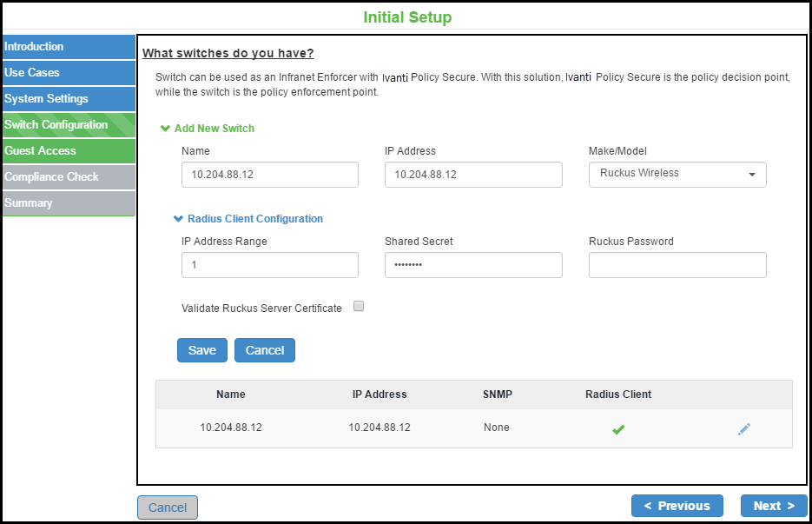Viewport: 812px width, 524px height.
Task: Enable Validate Ruckus Server Certificate checkbox
Action: [359, 306]
